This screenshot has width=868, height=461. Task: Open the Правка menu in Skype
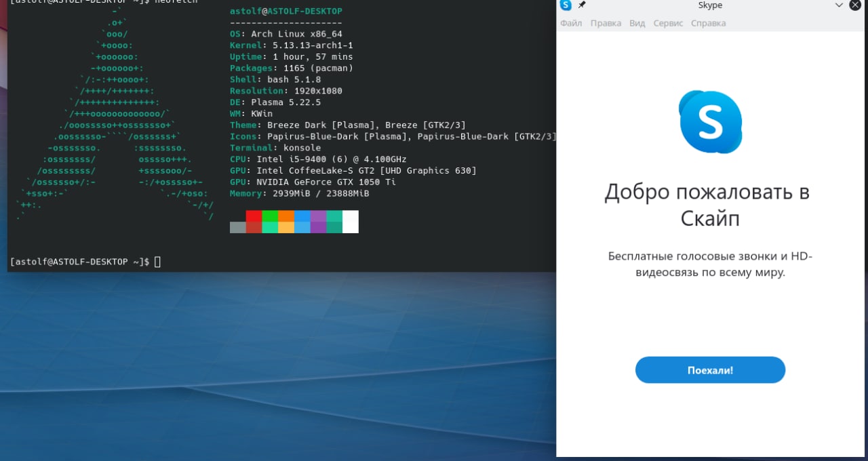coord(606,23)
